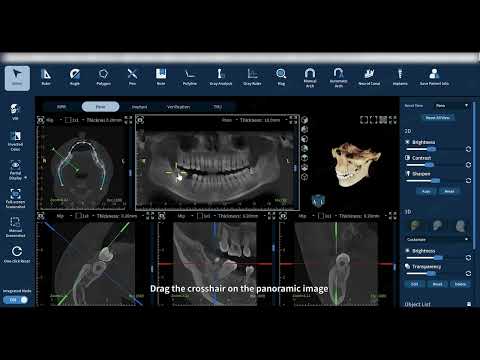Viewport: 480px width, 360px height.
Task: Toggle the Integrated Mode switch
Action: click(15, 300)
